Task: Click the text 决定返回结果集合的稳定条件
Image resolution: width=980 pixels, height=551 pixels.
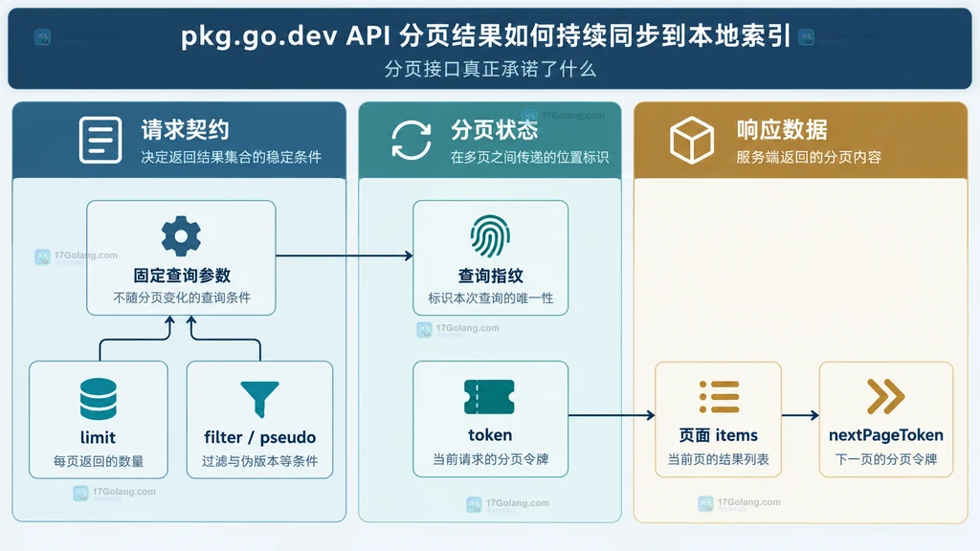Action: click(232, 157)
